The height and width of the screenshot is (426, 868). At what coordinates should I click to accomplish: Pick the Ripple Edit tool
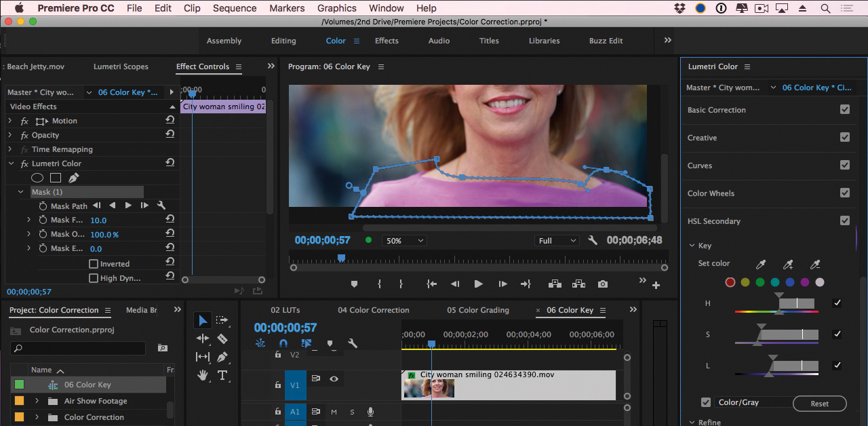[203, 338]
